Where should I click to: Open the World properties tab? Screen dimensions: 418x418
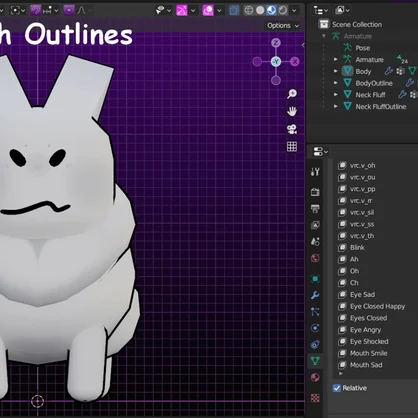(315, 258)
